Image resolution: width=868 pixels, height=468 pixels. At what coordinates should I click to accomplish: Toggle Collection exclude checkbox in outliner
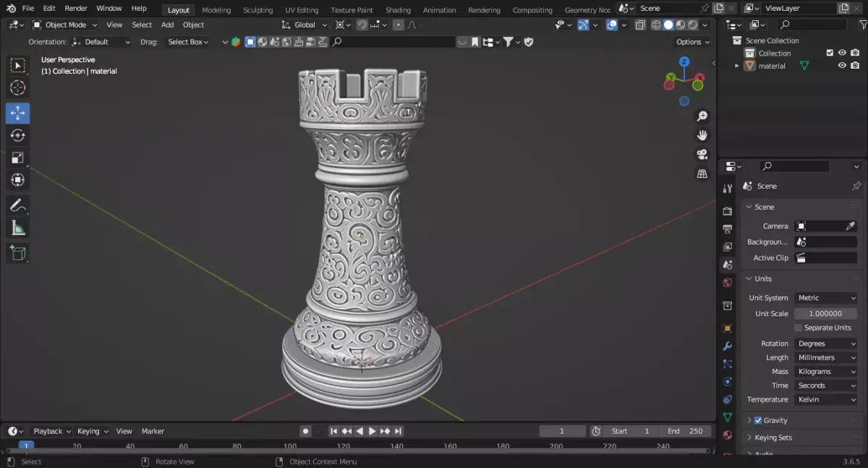830,53
